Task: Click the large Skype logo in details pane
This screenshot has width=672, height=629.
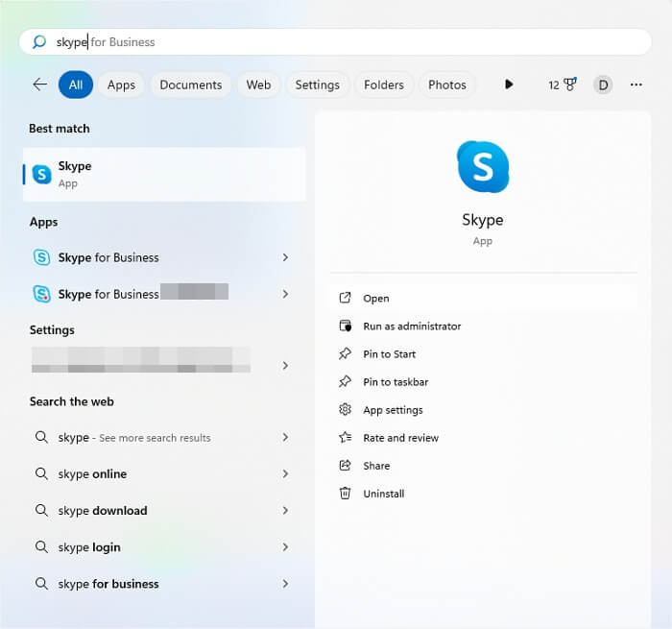Action: [483, 166]
